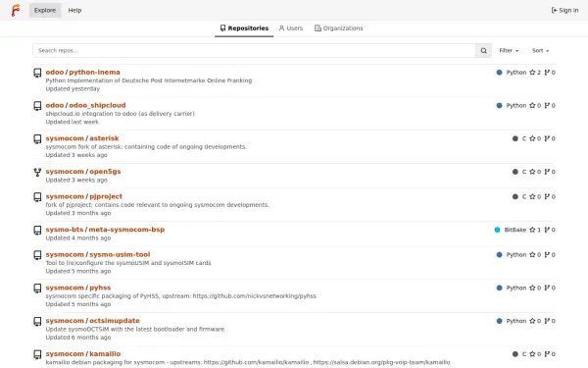
Task: Click star icon on python-inema row
Action: click(532, 73)
